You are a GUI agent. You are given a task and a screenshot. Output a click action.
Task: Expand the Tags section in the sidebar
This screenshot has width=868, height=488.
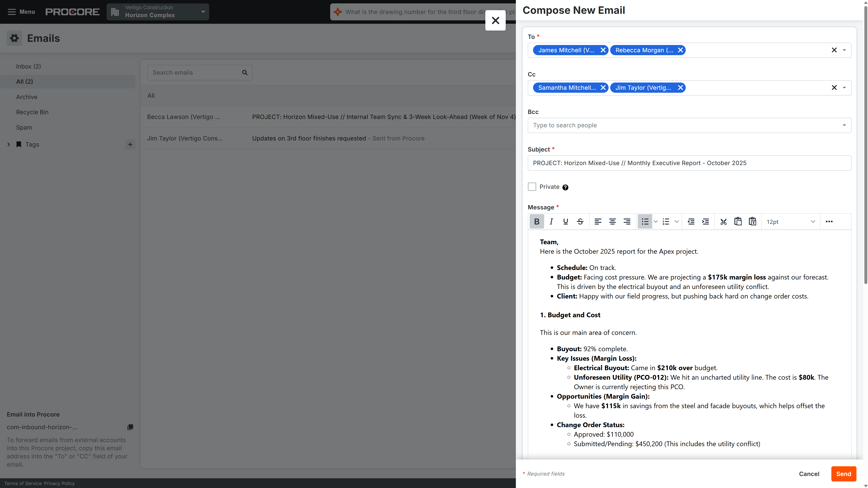point(8,144)
